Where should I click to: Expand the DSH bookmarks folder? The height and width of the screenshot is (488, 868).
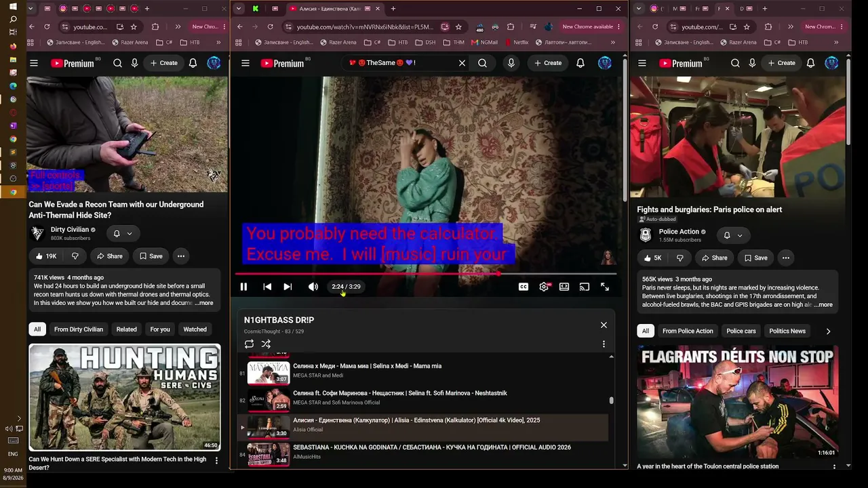(x=426, y=42)
